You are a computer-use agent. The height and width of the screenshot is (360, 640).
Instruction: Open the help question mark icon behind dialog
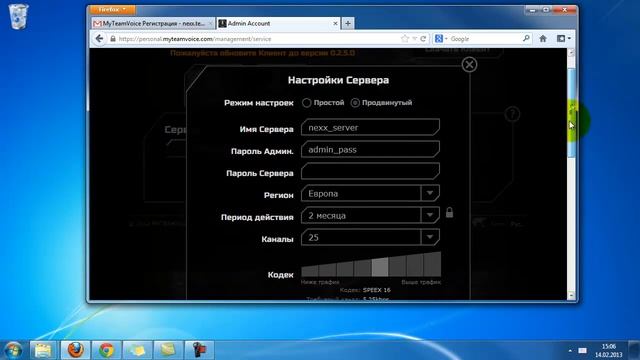coord(512,114)
